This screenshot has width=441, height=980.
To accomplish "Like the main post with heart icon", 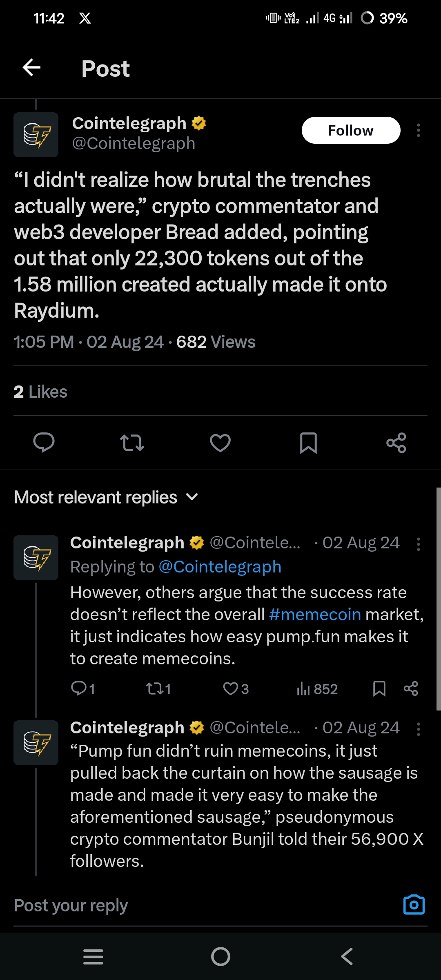I will coord(220,443).
